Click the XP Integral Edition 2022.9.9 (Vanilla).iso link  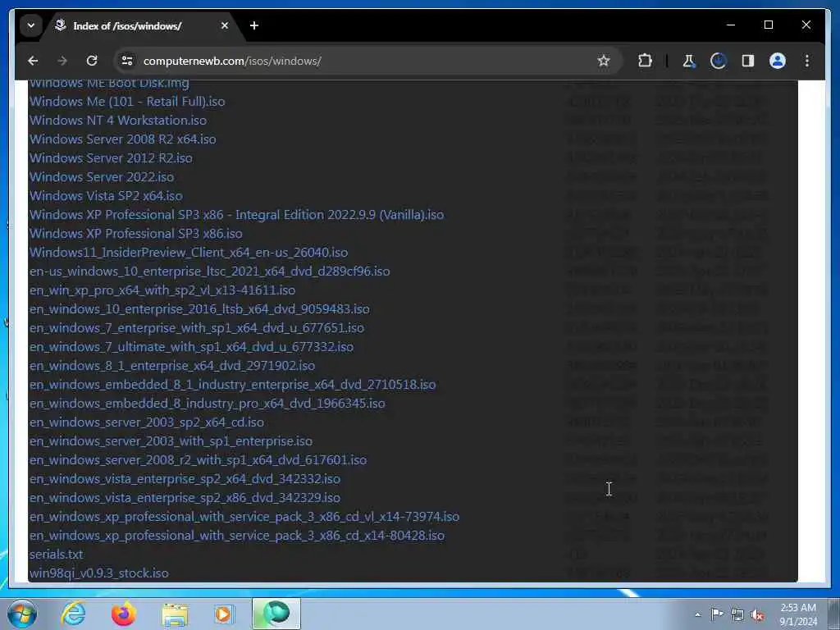pyautogui.click(x=237, y=214)
